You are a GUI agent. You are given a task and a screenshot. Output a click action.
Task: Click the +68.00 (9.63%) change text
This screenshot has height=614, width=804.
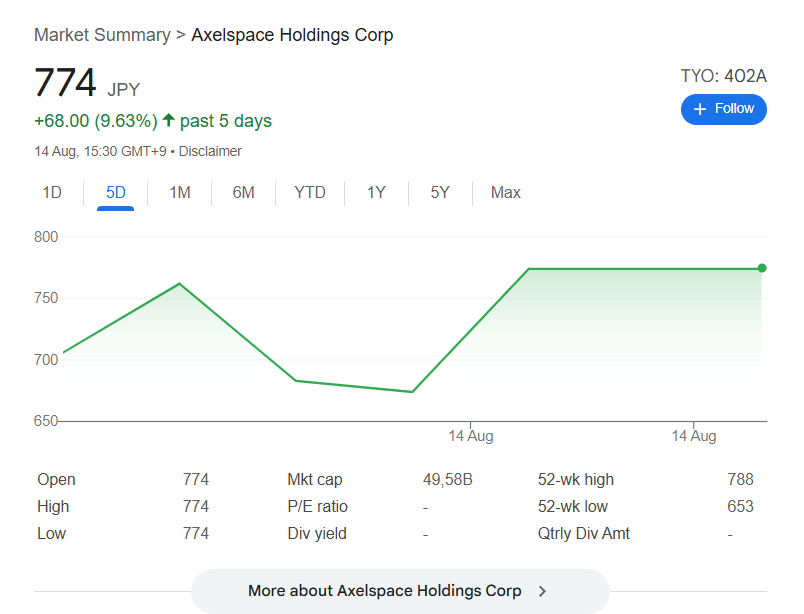[96, 121]
